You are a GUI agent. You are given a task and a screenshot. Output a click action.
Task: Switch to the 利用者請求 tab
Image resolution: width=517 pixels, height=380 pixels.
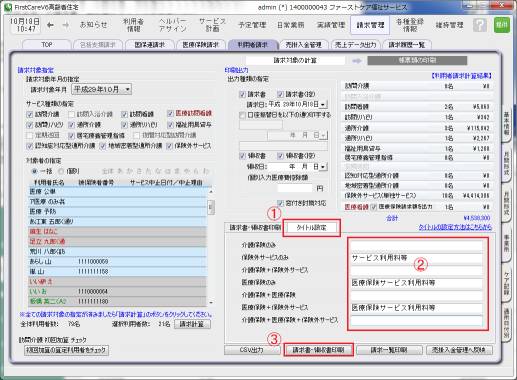253,45
